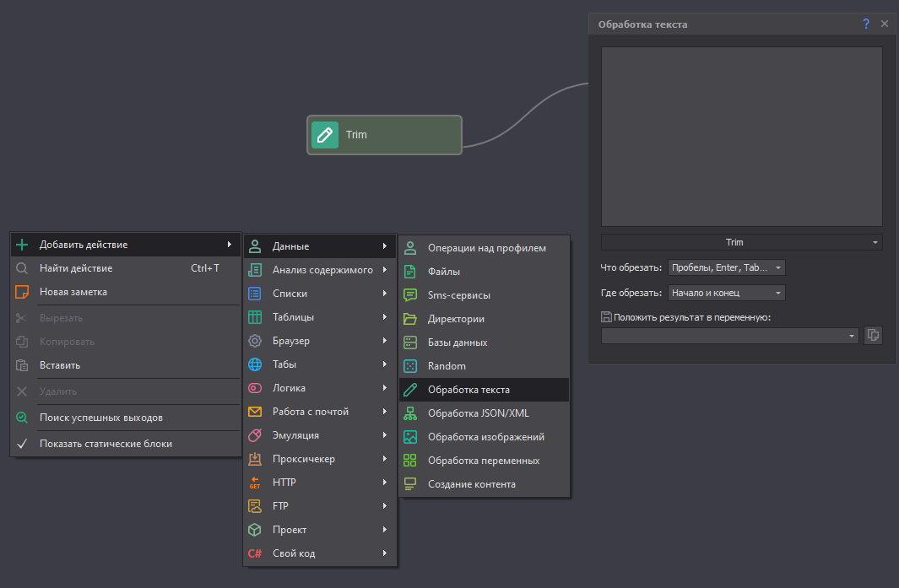The height and width of the screenshot is (588, 899).
Task: Click the red C# icon for Свой код
Action: [255, 553]
